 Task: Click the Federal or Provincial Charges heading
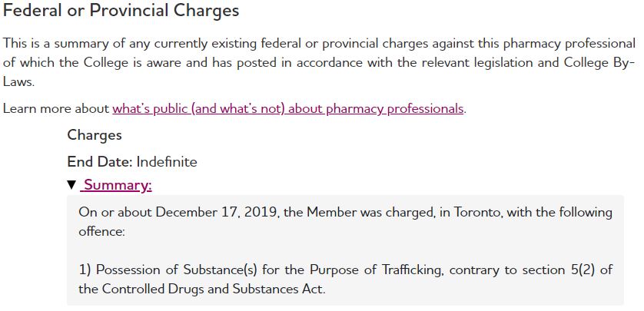(121, 12)
